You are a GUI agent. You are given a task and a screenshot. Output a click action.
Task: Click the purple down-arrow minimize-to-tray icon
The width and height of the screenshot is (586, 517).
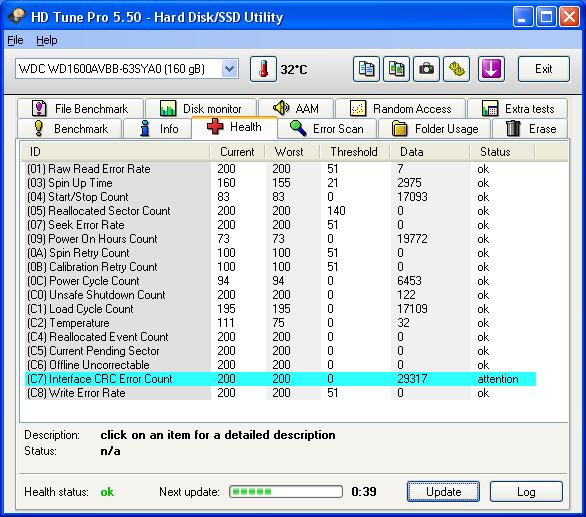[x=491, y=69]
